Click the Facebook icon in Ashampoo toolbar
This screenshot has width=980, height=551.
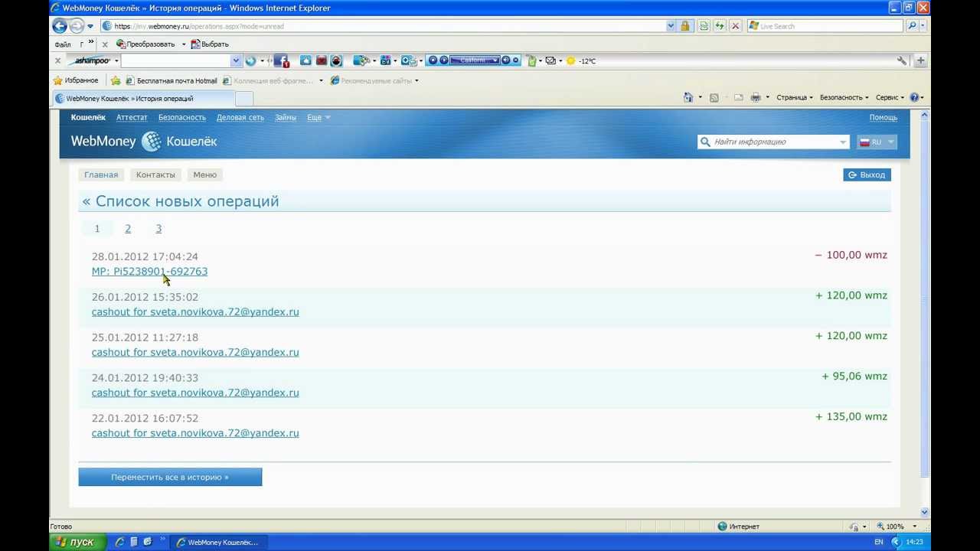[281, 60]
